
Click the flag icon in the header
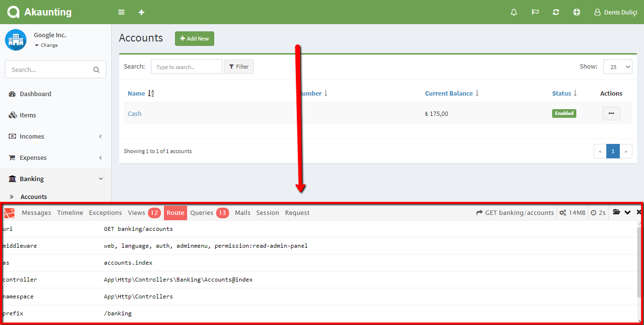(535, 12)
